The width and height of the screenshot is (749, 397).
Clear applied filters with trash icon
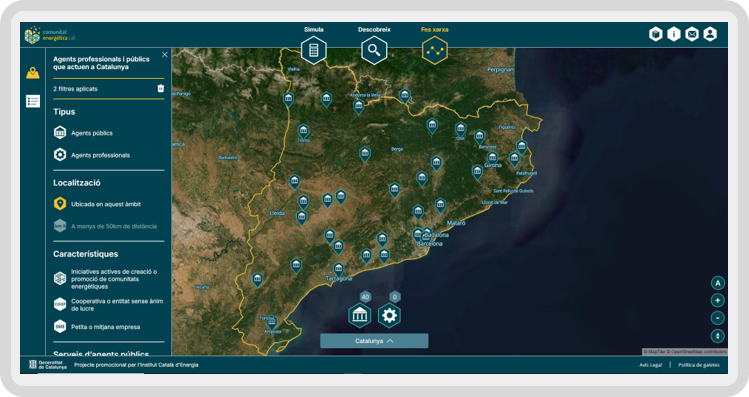click(x=160, y=88)
